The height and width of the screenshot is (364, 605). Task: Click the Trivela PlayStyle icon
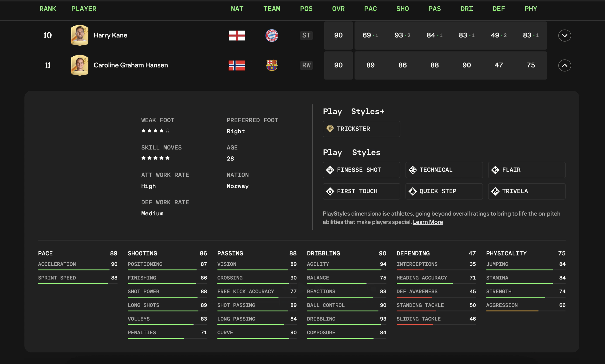click(x=495, y=191)
